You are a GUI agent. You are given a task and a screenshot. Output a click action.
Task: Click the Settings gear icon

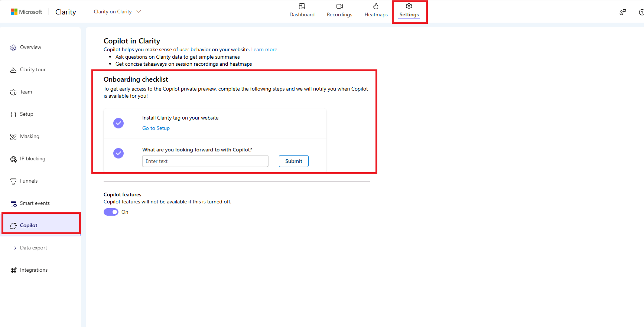pos(409,6)
